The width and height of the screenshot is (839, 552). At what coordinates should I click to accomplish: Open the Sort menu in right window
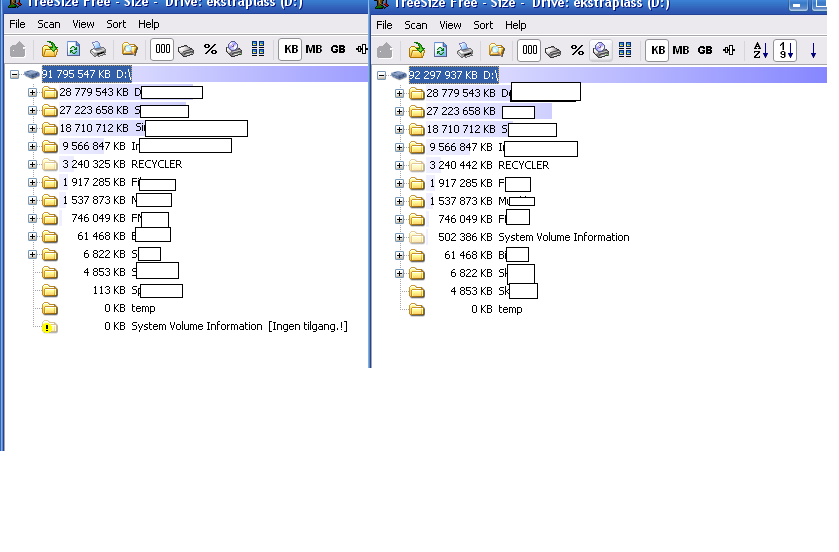[x=483, y=25]
